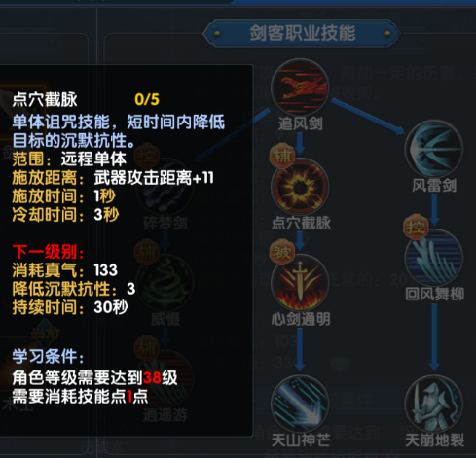Screen dimensions: 476x458
Task: Select the 风雷剑 skill icon
Action: click(434, 149)
